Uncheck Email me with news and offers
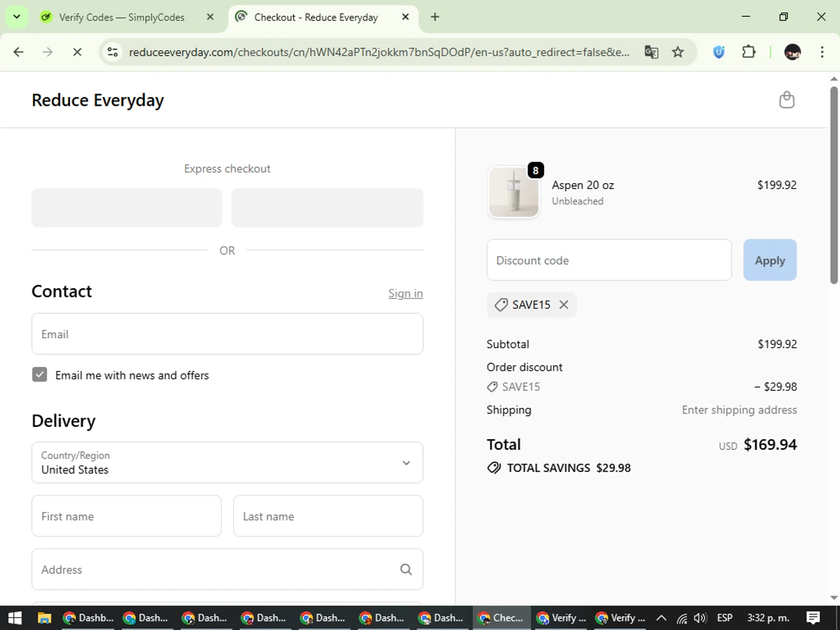 pos(40,375)
